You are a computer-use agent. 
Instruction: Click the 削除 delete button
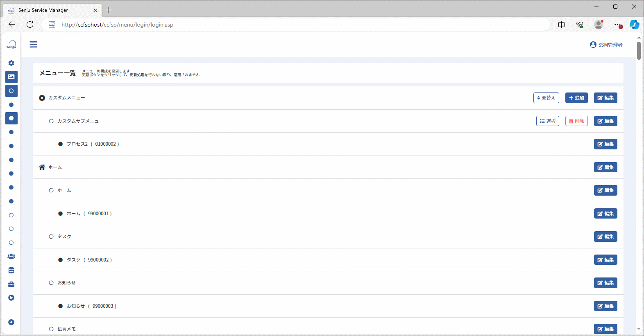coord(576,121)
